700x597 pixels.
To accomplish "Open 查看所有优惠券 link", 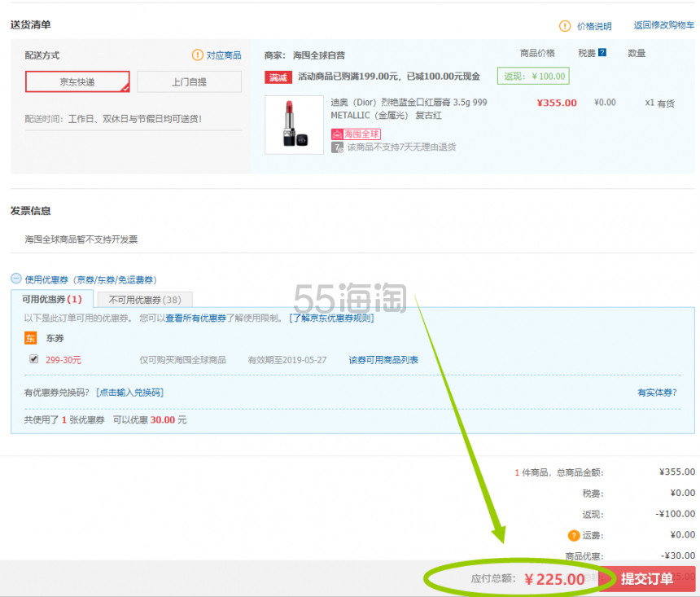I will 196,318.
